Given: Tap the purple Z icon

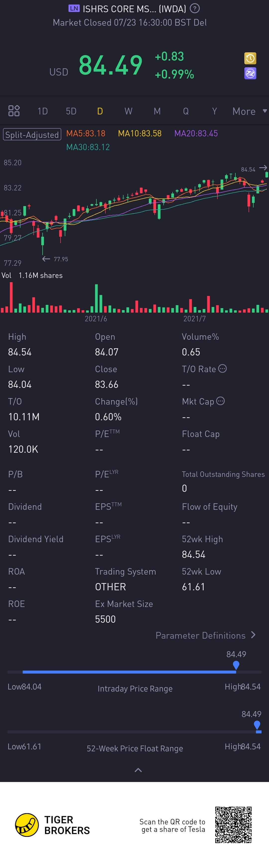Looking at the screenshot, I should click(250, 73).
